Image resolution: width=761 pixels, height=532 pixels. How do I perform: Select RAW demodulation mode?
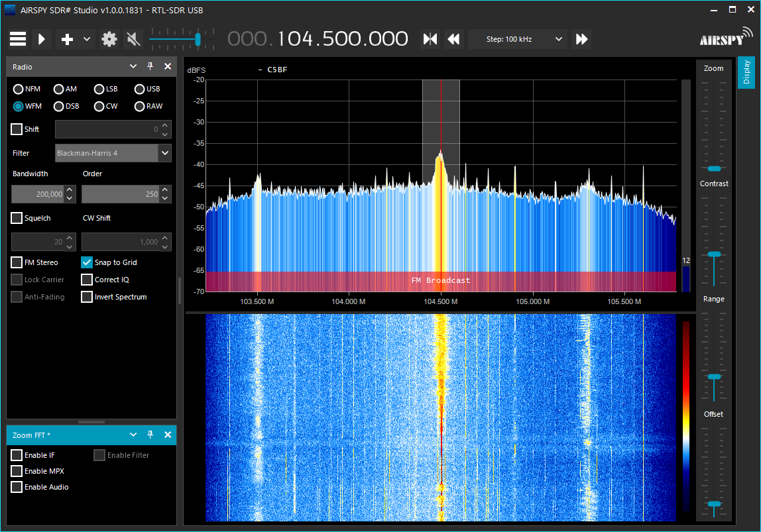pos(148,106)
